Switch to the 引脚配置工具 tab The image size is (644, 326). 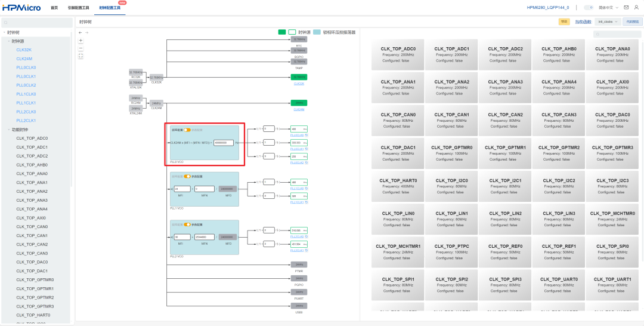coord(79,7)
